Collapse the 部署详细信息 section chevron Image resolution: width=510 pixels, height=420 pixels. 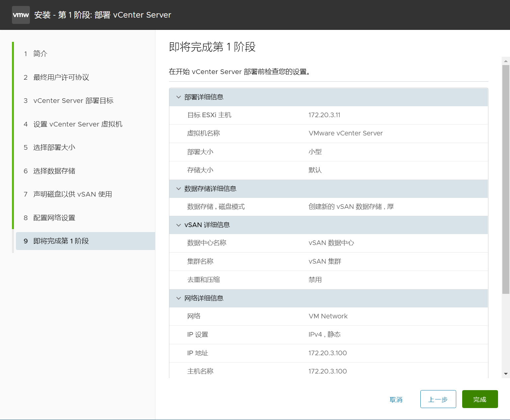pyautogui.click(x=179, y=97)
